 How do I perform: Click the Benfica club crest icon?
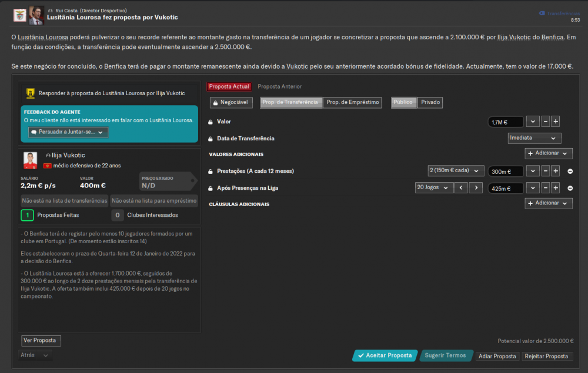[19, 15]
